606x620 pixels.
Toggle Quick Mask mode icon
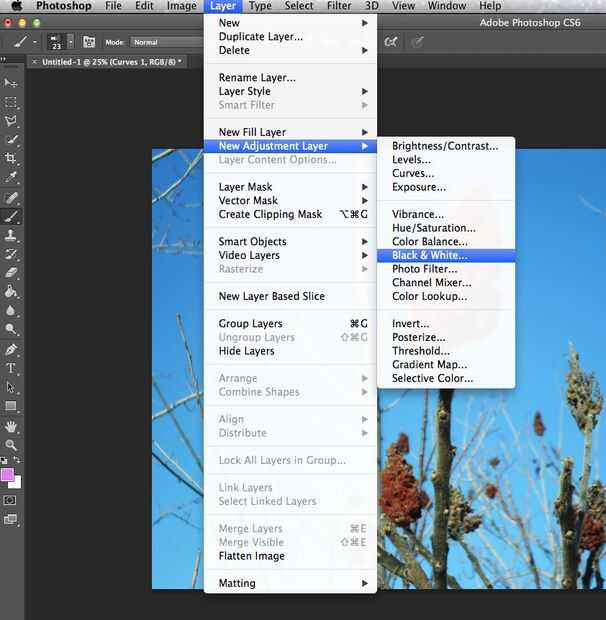tap(10, 501)
